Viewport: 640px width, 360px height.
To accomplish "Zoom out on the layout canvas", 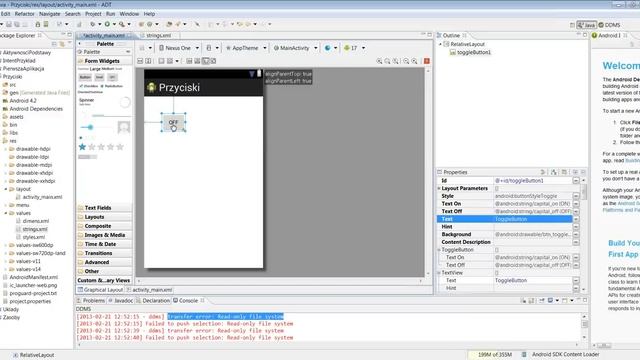I will [x=406, y=61].
